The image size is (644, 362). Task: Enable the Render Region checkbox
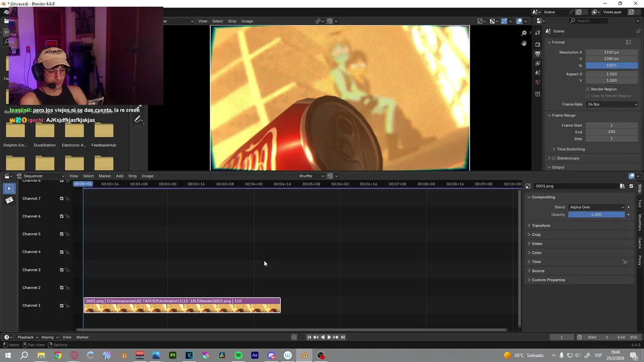pyautogui.click(x=588, y=89)
